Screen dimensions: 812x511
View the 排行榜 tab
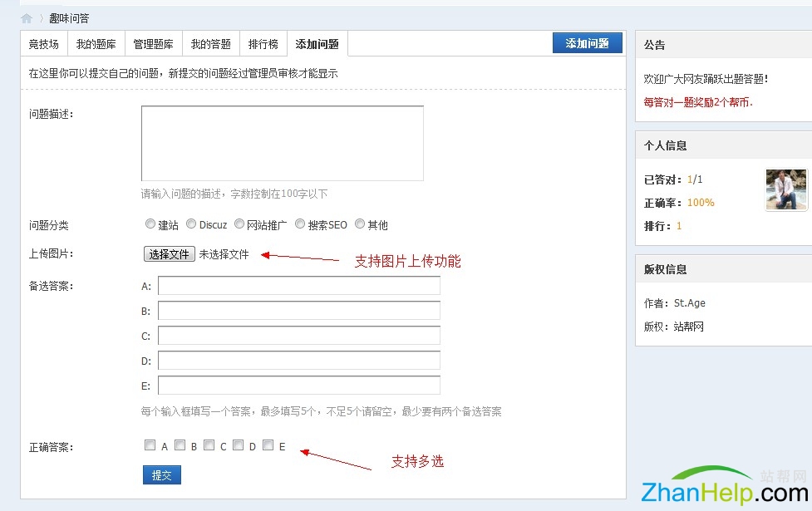(263, 44)
